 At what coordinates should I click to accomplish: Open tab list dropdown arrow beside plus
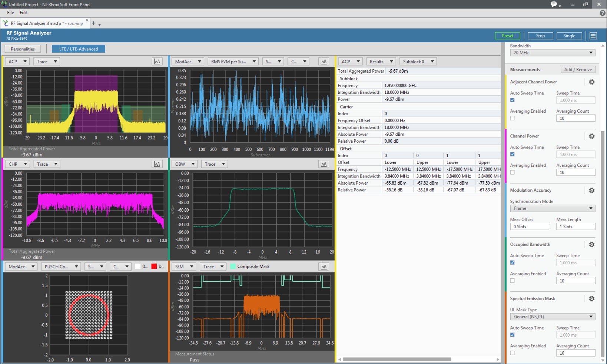tap(100, 25)
